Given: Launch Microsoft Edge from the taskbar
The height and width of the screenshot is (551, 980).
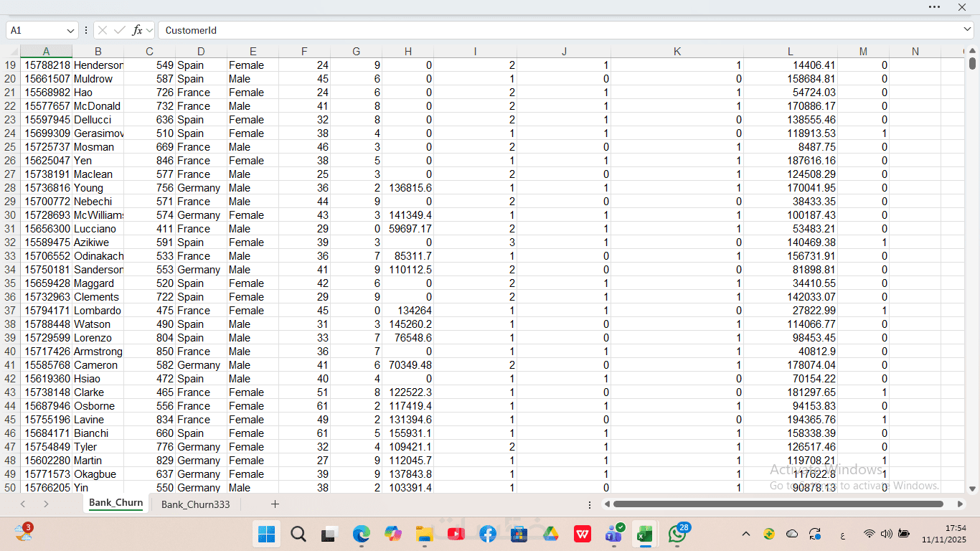Looking at the screenshot, I should click(x=361, y=534).
